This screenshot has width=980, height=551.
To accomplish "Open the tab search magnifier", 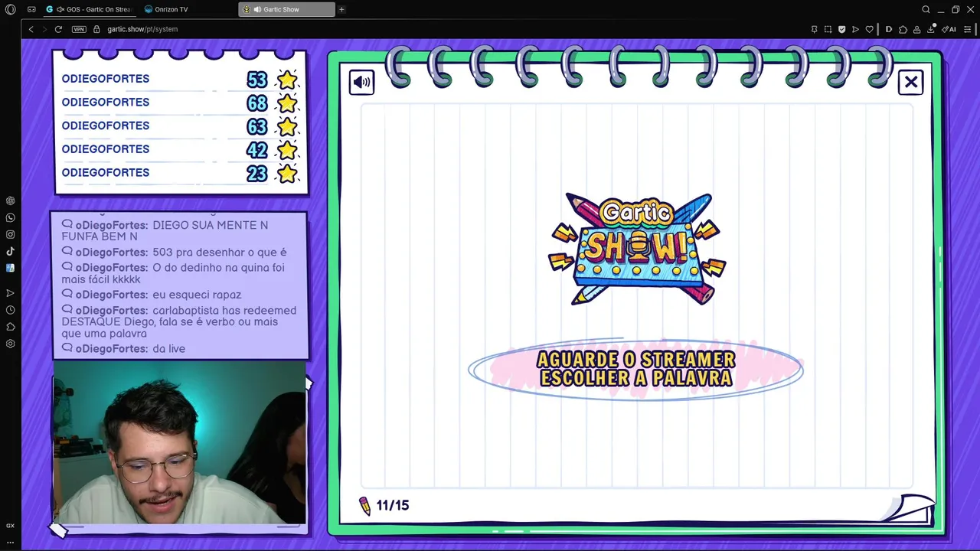I will pos(926,9).
